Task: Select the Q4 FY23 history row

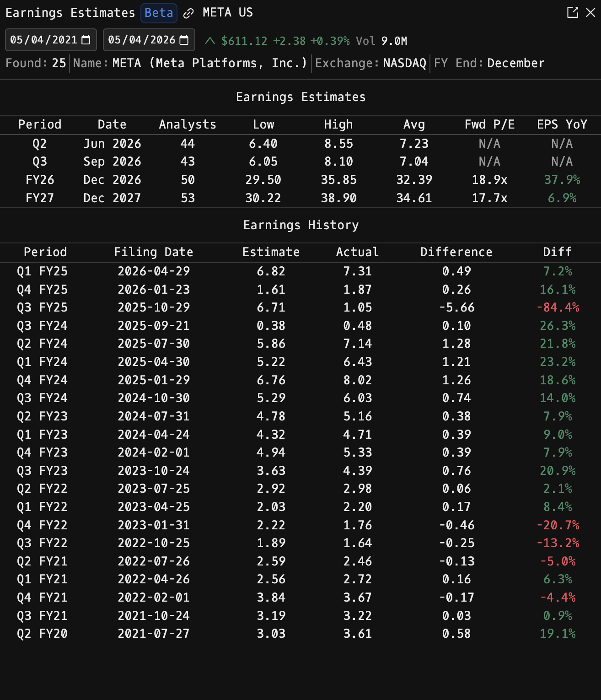Action: point(300,452)
